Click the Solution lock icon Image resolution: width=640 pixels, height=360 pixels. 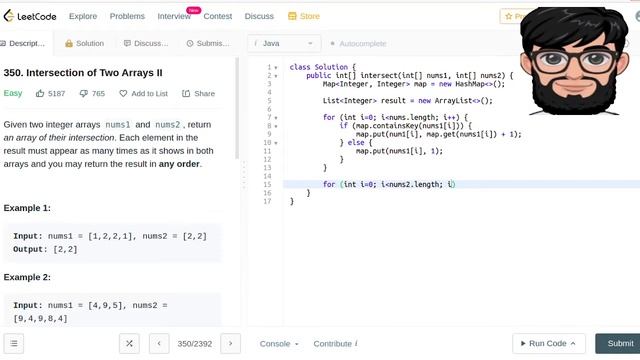coord(69,43)
